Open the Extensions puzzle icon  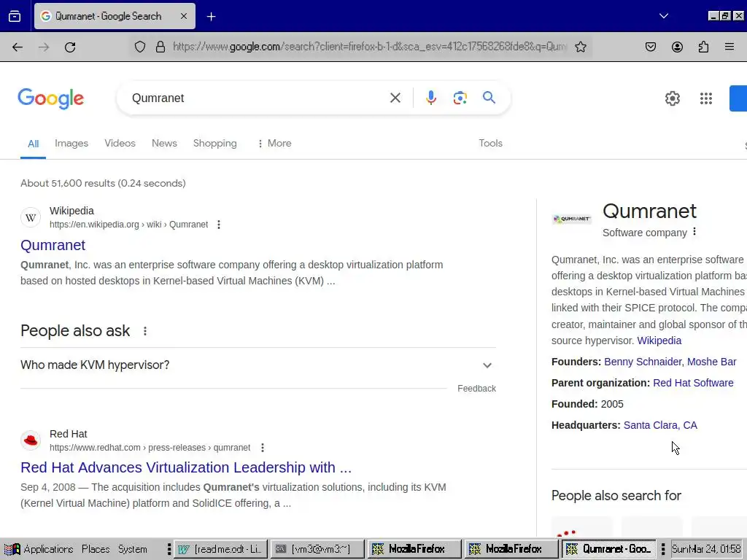pos(703,47)
